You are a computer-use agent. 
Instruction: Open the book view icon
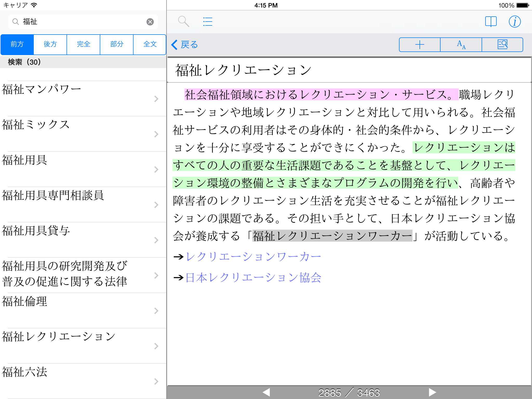coord(491,22)
